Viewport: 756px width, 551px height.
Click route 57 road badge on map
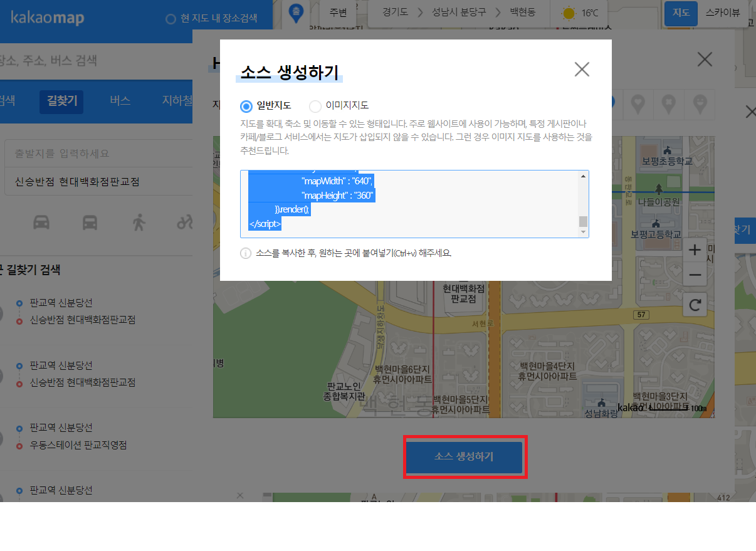[640, 314]
